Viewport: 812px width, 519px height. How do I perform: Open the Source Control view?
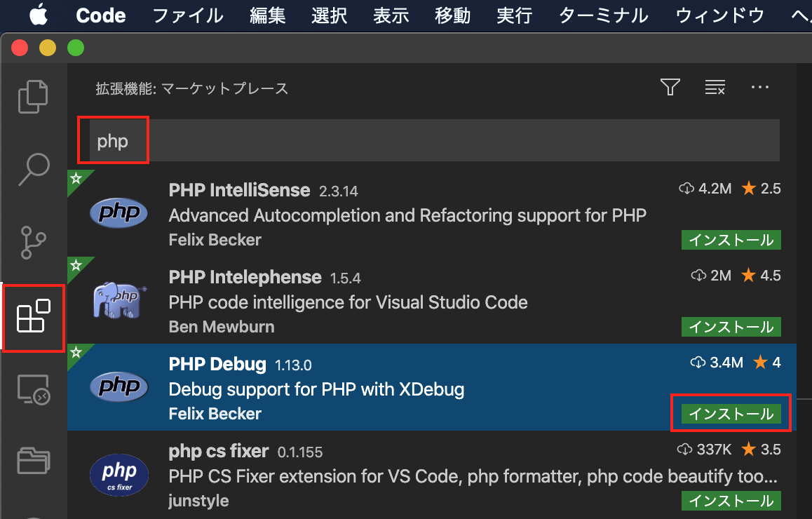click(x=33, y=242)
